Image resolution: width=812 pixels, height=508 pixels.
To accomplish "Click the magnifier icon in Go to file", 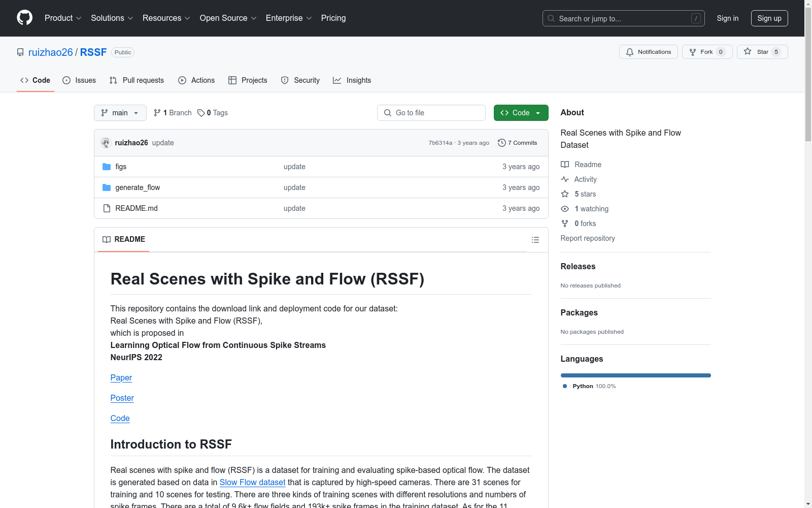I will pyautogui.click(x=388, y=113).
